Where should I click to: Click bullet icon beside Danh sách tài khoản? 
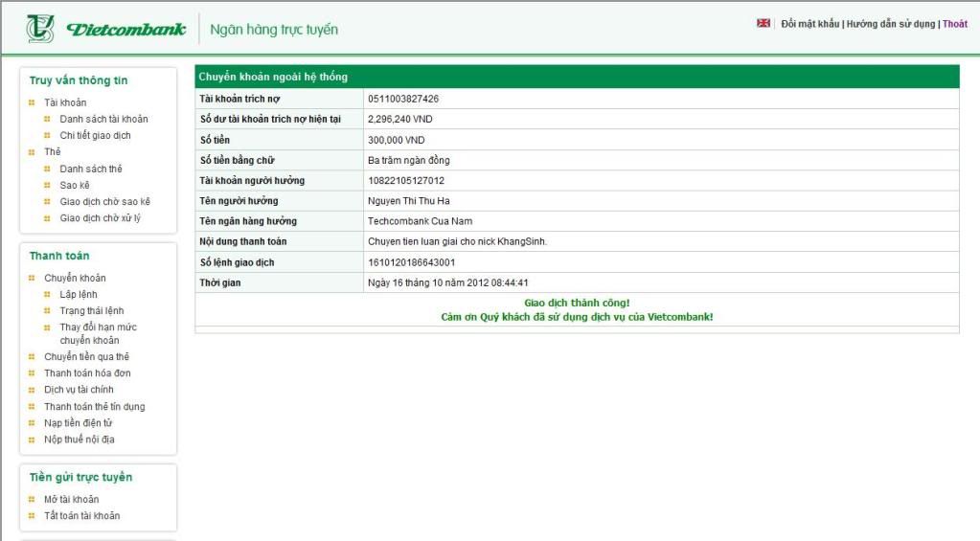pyautogui.click(x=47, y=119)
